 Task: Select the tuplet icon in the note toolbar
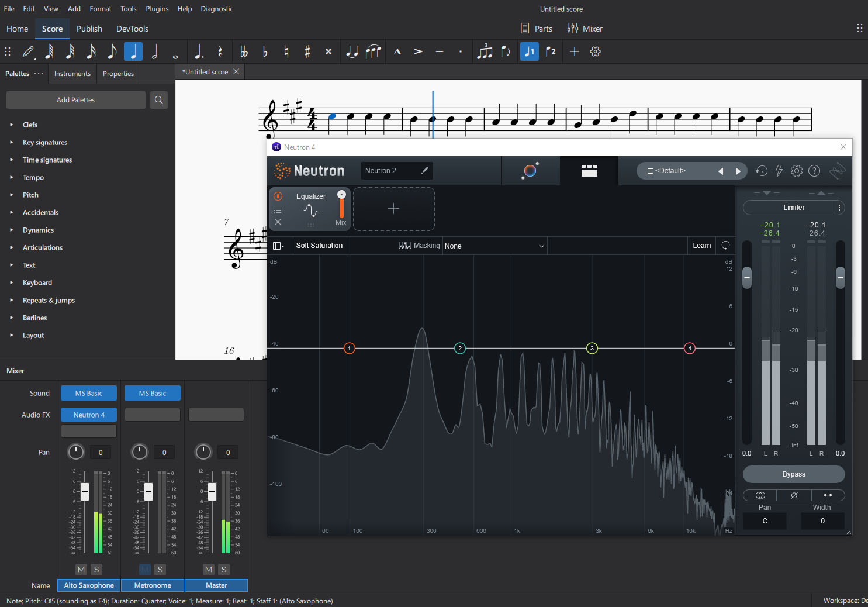pos(485,51)
